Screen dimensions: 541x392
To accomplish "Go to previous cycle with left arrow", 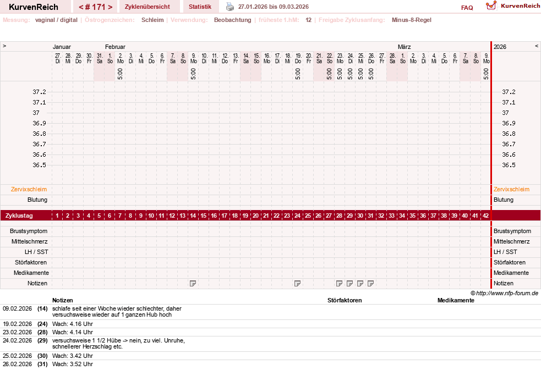I will 81,7.
